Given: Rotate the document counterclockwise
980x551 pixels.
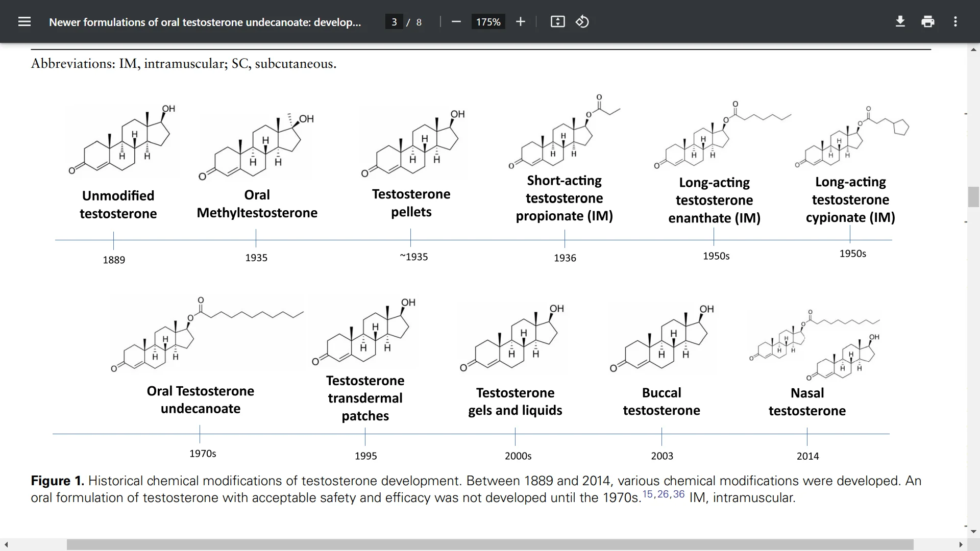Looking at the screenshot, I should click(x=582, y=21).
